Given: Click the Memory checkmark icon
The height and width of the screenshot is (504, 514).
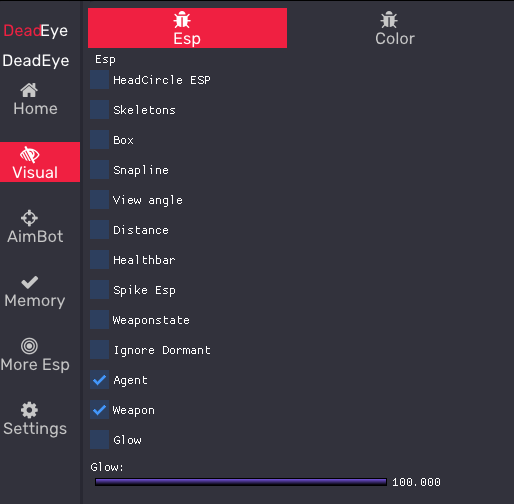Looking at the screenshot, I should coord(29,282).
